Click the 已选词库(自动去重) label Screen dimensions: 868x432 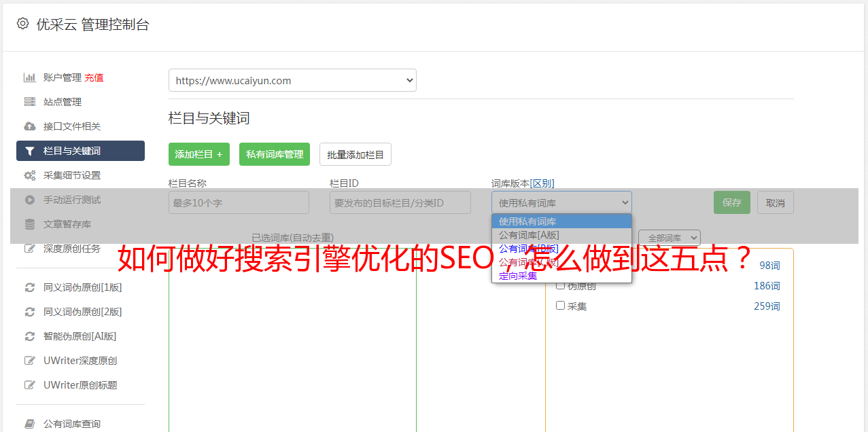point(292,238)
